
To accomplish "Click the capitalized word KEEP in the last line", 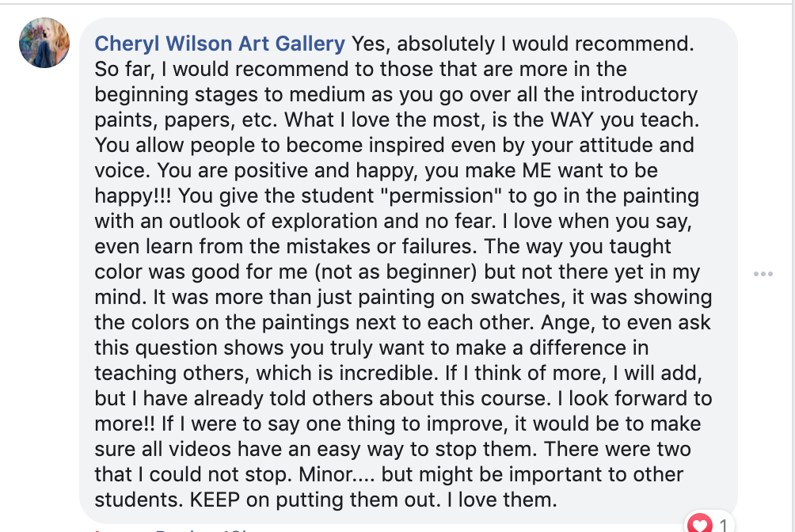I will point(215,500).
